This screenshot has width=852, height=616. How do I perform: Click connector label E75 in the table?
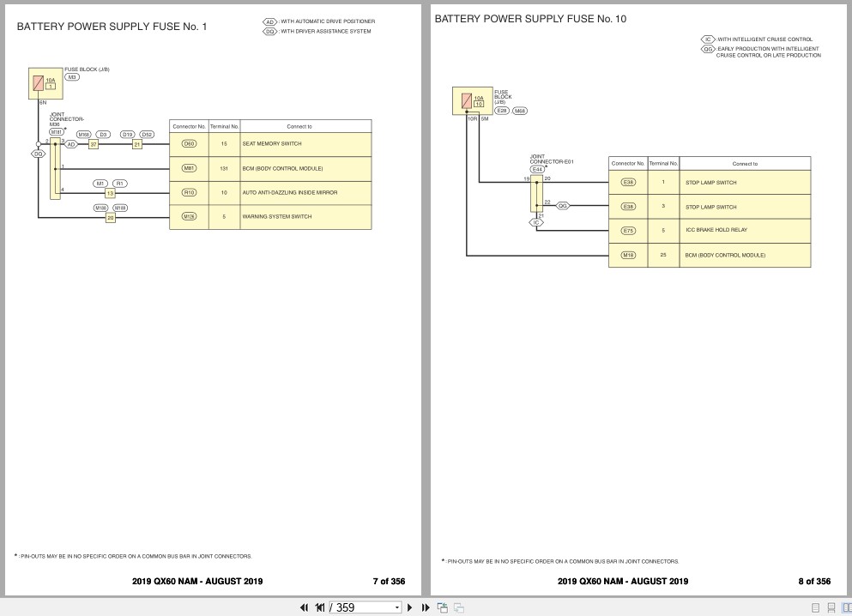(x=628, y=231)
